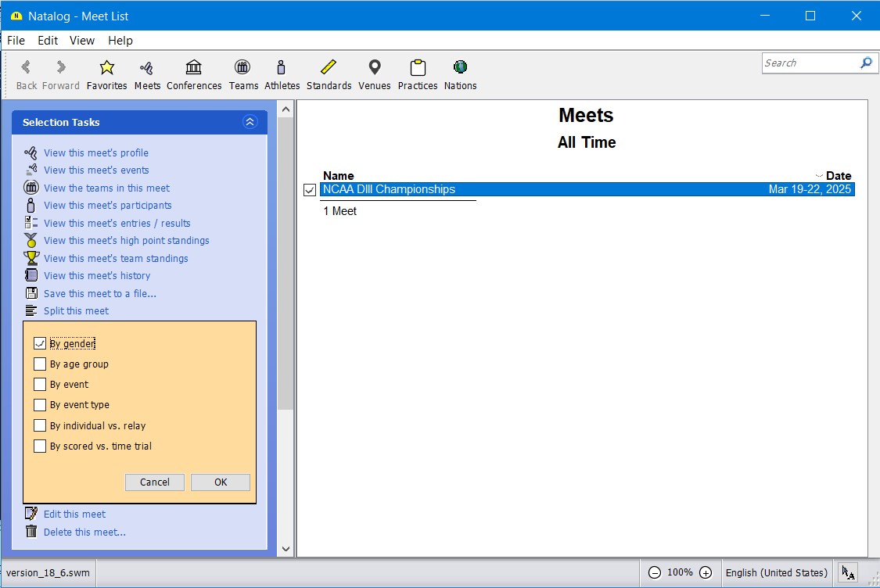Open the Athletes toolbar icon
This screenshot has width=880, height=588.
pos(282,68)
